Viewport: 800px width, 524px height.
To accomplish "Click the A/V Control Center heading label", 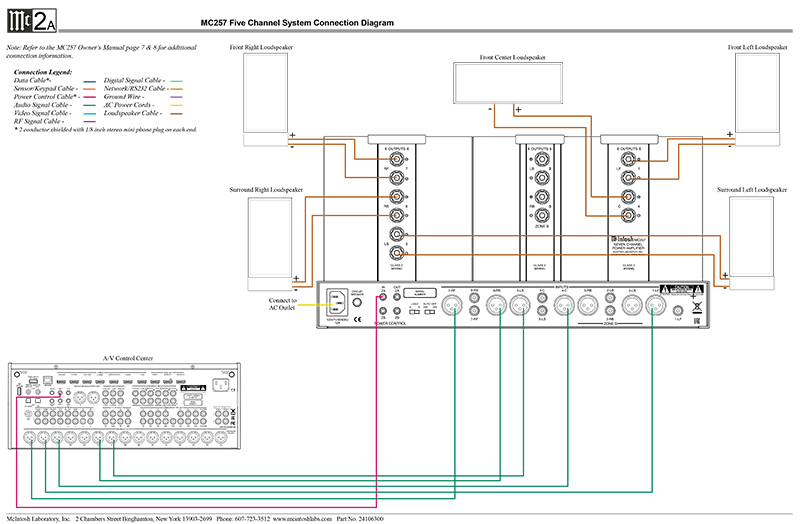I will [x=124, y=356].
